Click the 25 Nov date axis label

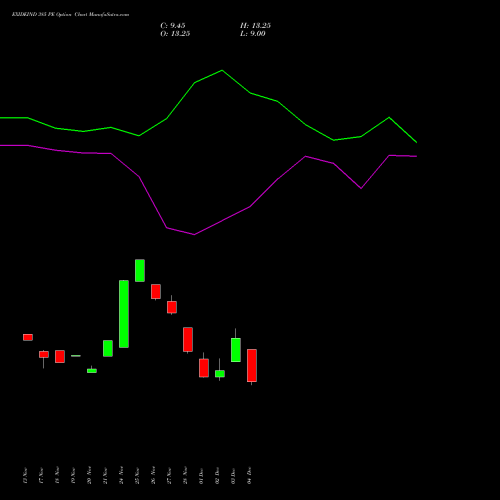pyautogui.click(x=137, y=476)
